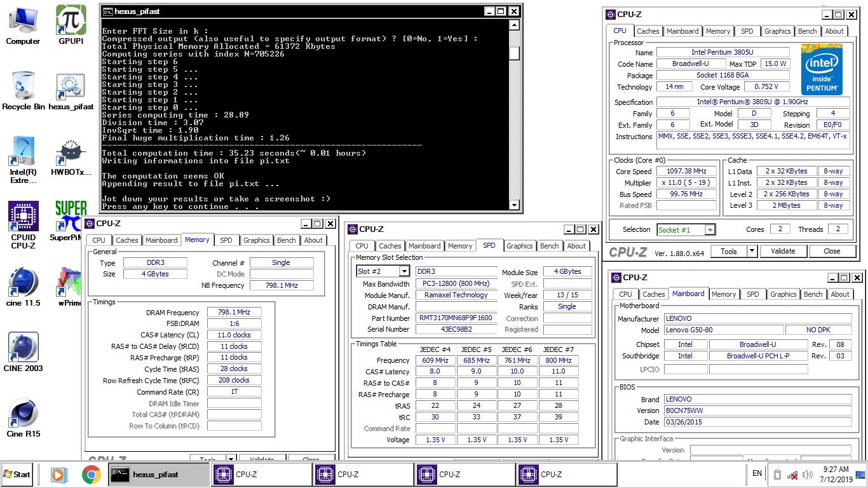
Task: Click the '208 clocks' tRFC value
Action: [234, 380]
